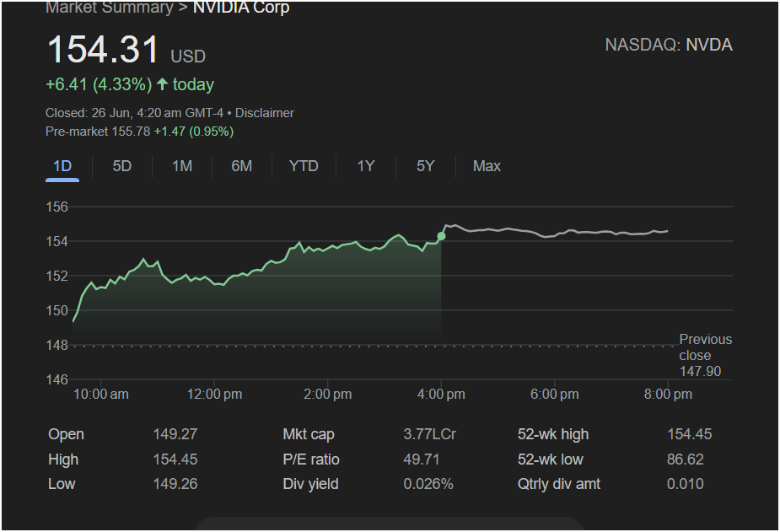The image size is (780, 532).
Task: Open the Max range tab
Action: tap(487, 166)
